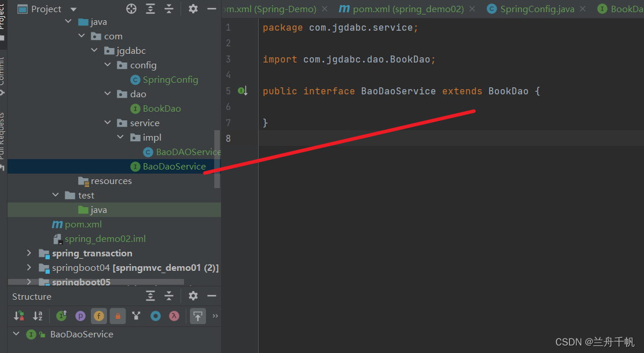The image size is (644, 353).
Task: Switch to SpringConfig.java tab
Action: 537,9
